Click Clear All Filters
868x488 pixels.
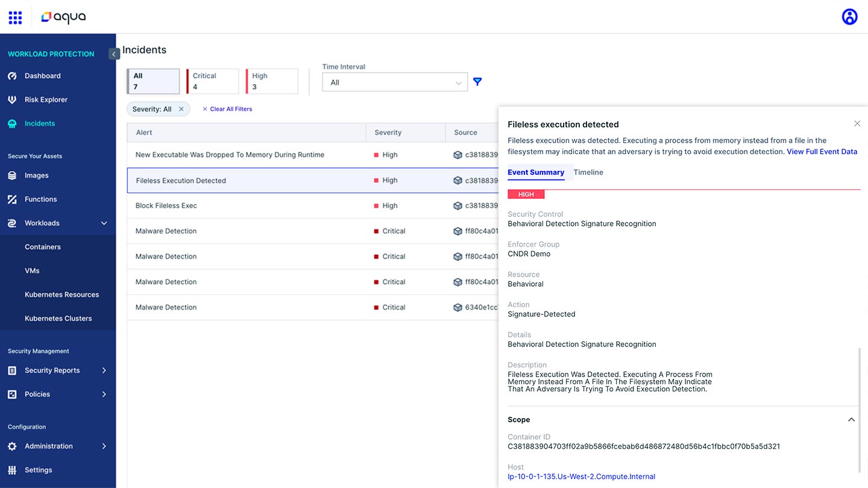[x=227, y=109]
